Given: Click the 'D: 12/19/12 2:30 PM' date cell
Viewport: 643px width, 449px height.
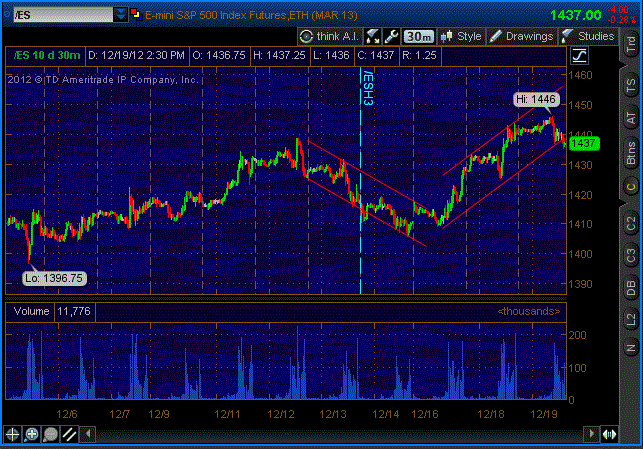Looking at the screenshot, I should coord(137,55).
